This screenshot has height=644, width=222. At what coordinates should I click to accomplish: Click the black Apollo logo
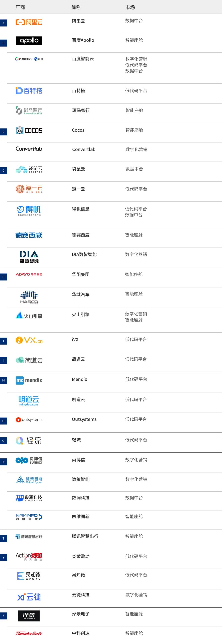[29, 41]
